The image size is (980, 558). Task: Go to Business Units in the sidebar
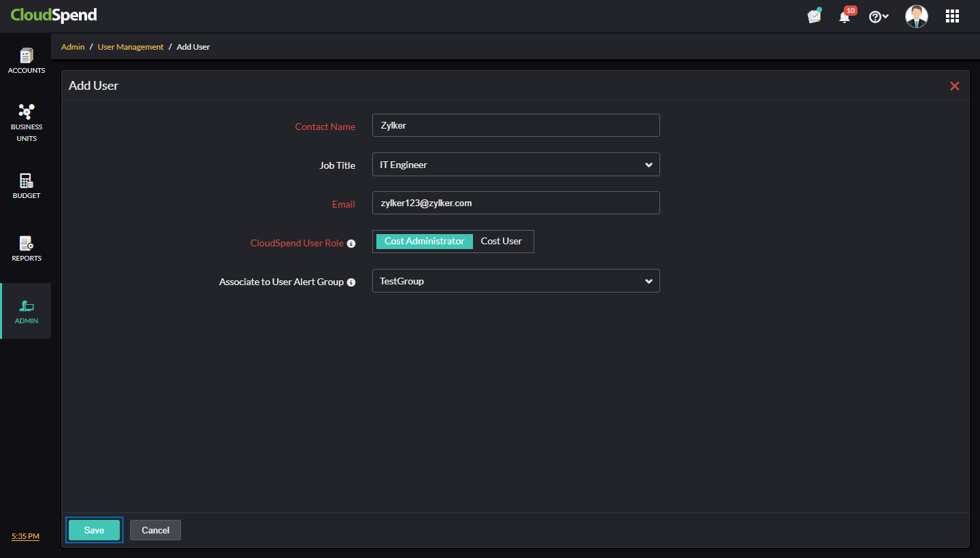[26, 122]
